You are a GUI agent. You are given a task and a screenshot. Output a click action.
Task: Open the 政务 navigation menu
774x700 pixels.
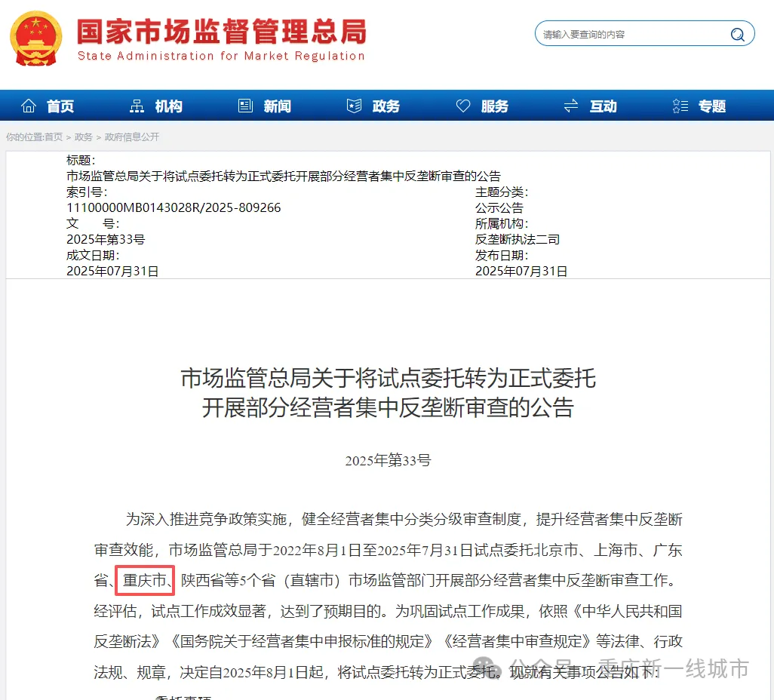click(386, 106)
